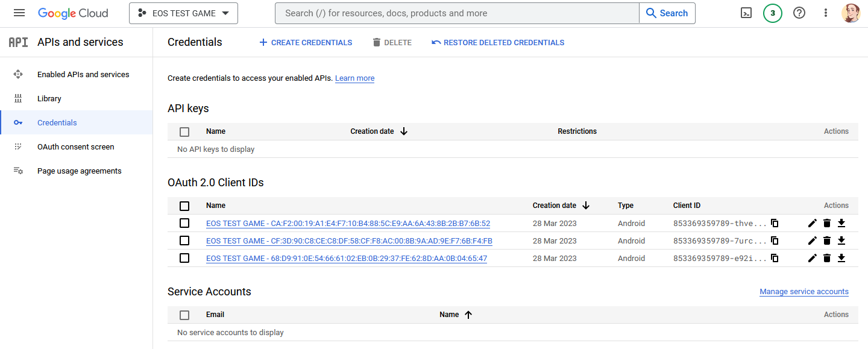Open the Cloud Shell terminal icon
Screen dimensions: 868x349
click(x=746, y=12)
